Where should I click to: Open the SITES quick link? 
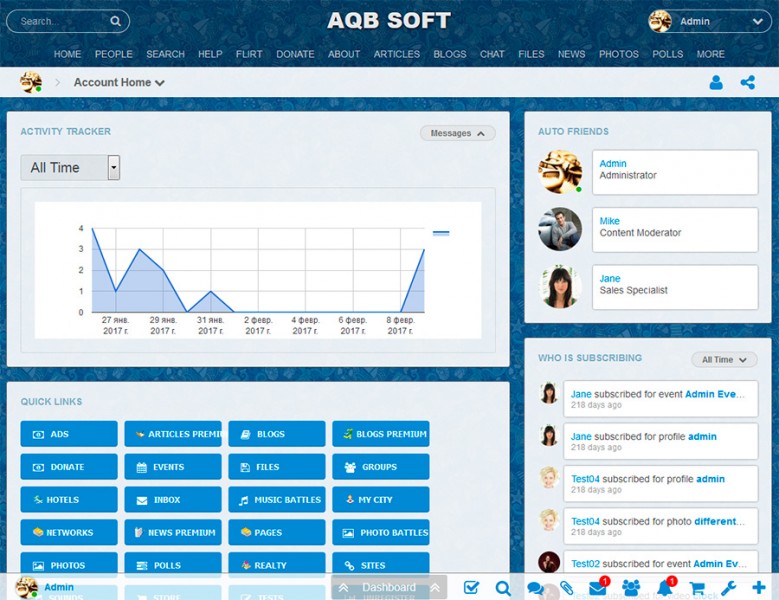381,565
